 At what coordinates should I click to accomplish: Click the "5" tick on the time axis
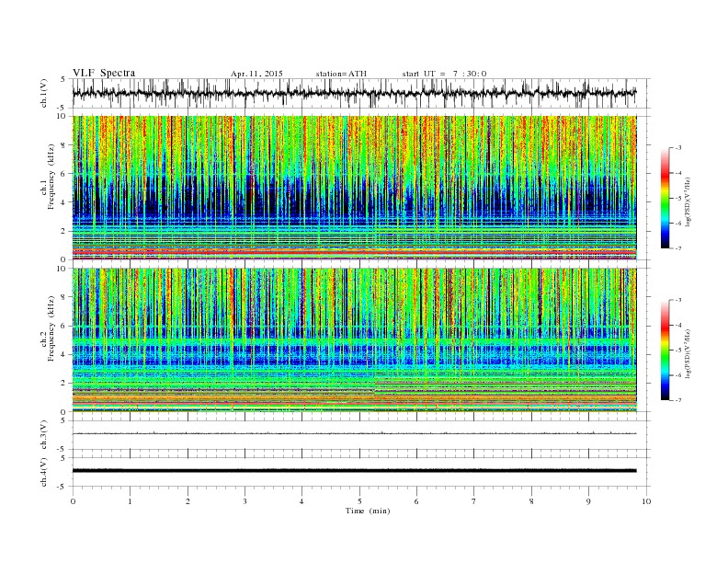tap(359, 501)
